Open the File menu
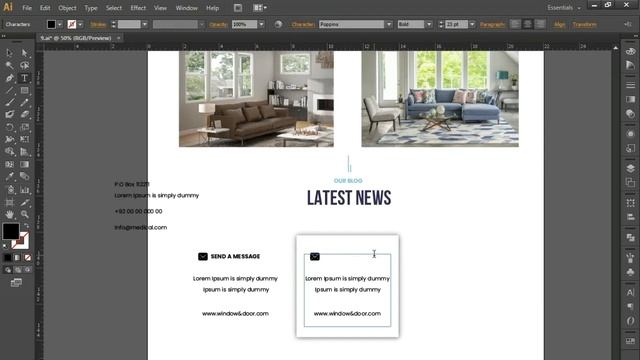The width and height of the screenshot is (640, 360). (27, 8)
